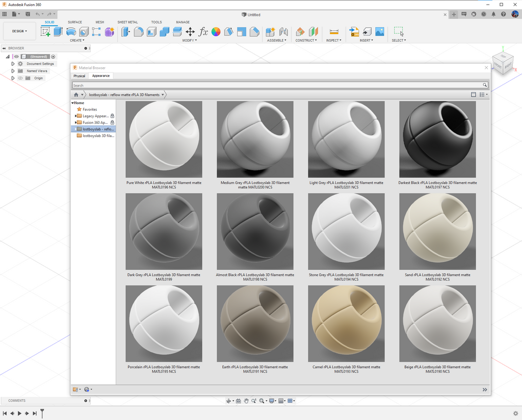Open the DESIGN workspace dropdown
Image resolution: width=522 pixels, height=420 pixels.
point(20,31)
